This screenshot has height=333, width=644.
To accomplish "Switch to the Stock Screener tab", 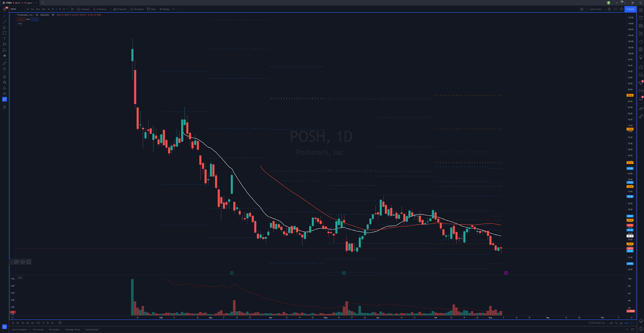I will pyautogui.click(x=19, y=329).
